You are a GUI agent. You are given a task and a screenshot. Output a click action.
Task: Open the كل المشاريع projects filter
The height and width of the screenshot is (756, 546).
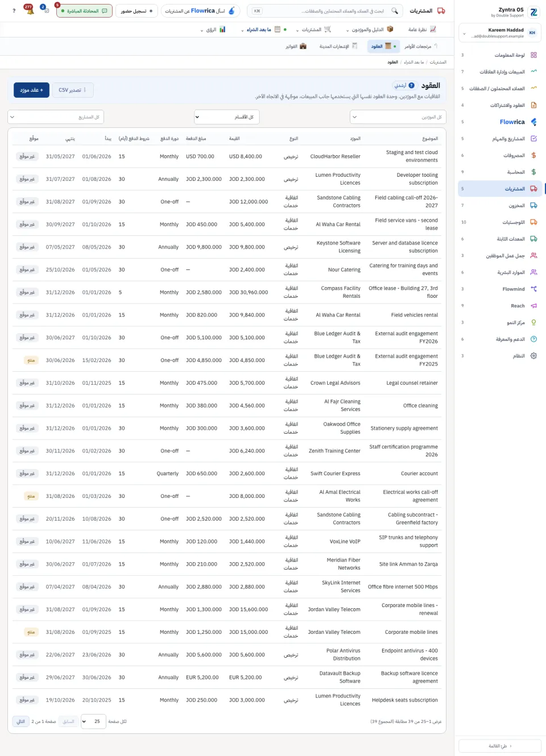pyautogui.click(x=56, y=117)
